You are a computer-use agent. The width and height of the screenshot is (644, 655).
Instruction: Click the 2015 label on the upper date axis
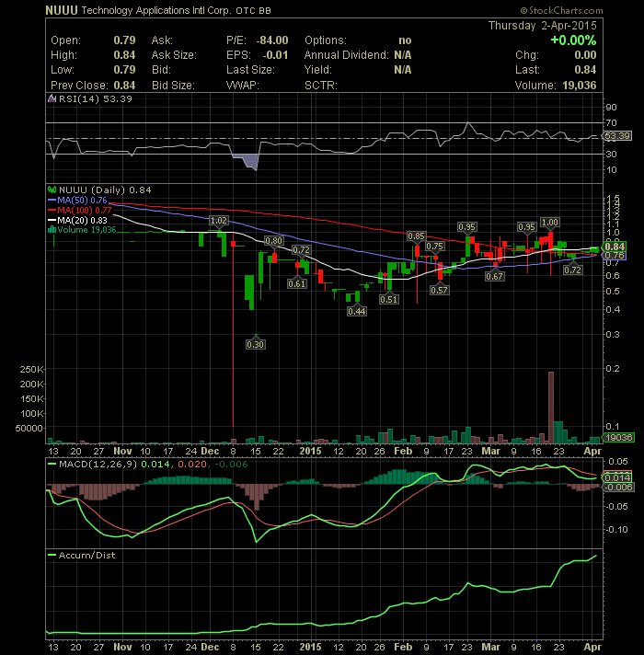click(x=310, y=451)
